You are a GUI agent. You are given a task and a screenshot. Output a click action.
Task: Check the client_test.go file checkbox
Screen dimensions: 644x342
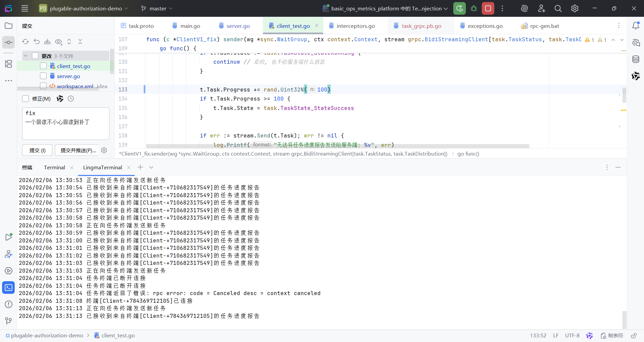[43, 66]
